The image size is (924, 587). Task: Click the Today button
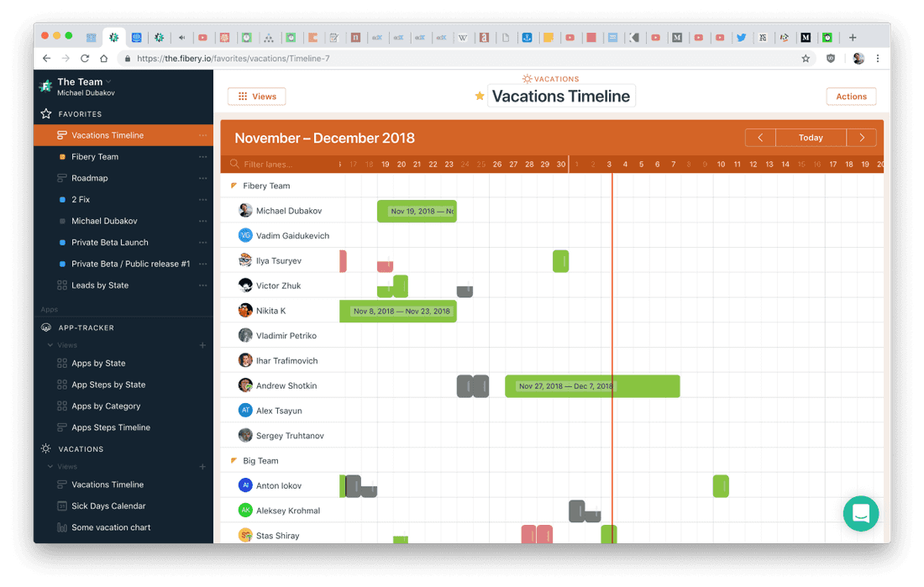tap(810, 137)
